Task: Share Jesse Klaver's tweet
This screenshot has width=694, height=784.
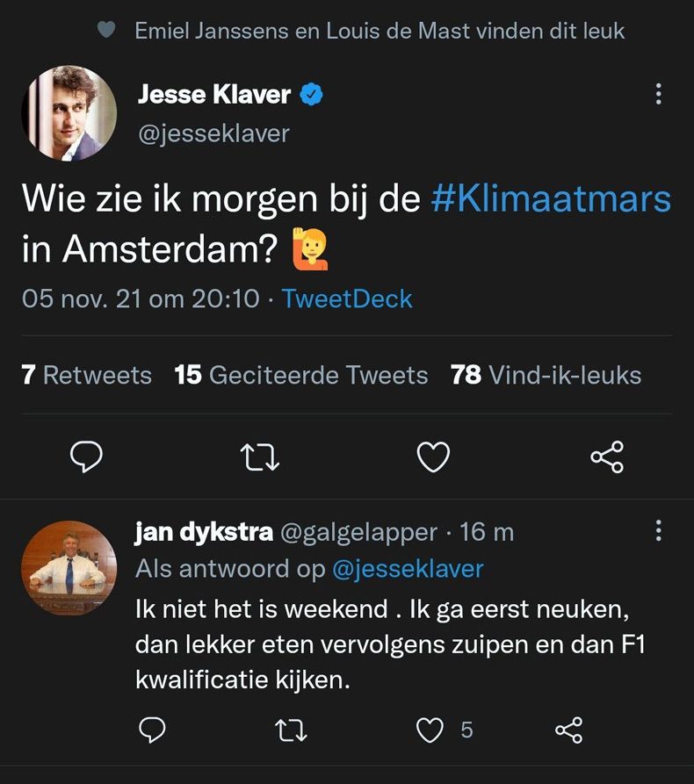Action: tap(606, 456)
